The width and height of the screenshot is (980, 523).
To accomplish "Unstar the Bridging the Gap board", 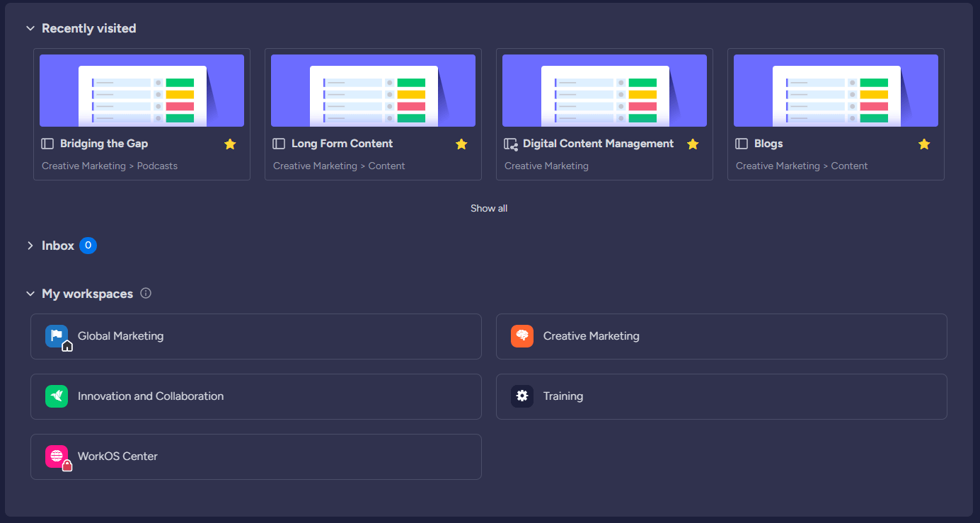I will click(x=230, y=144).
